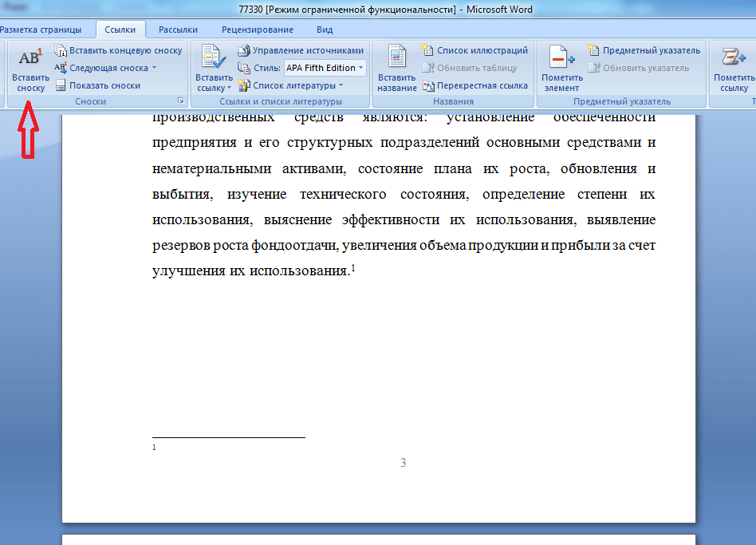The height and width of the screenshot is (545, 756).
Task: Open the Рецензирование ribbon tab
Action: (x=257, y=30)
